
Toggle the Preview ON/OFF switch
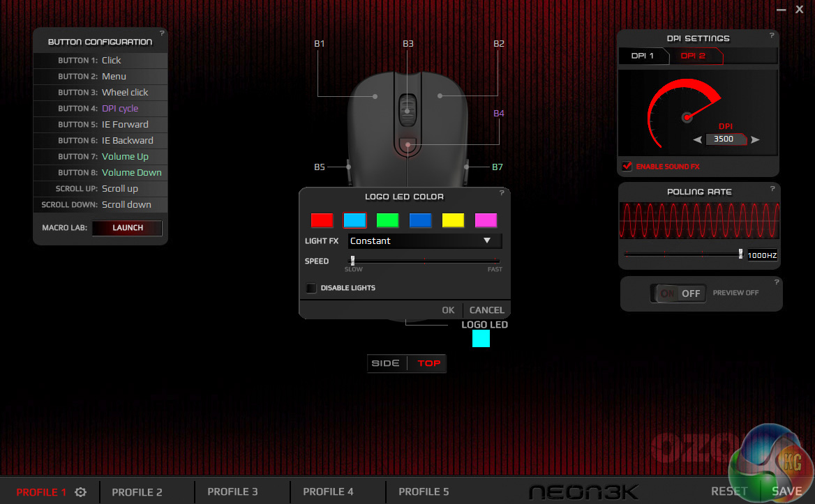pos(678,293)
